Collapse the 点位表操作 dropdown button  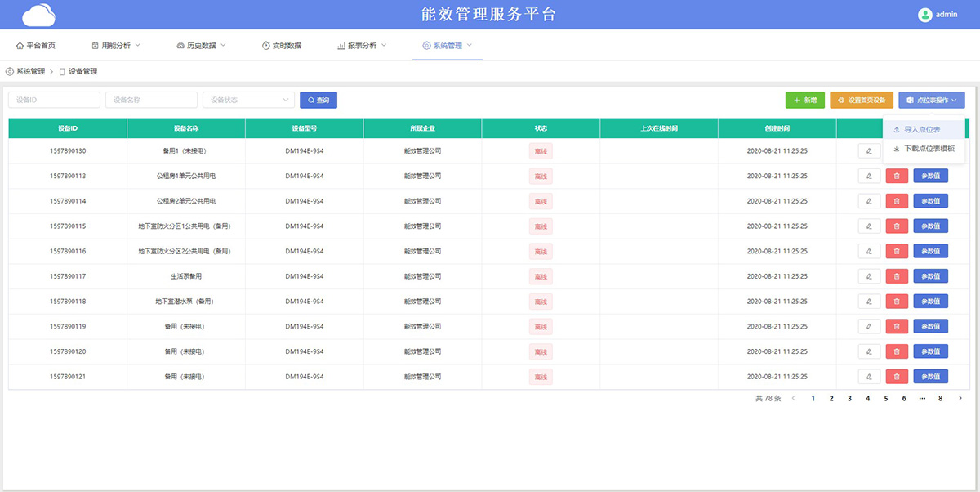[932, 100]
